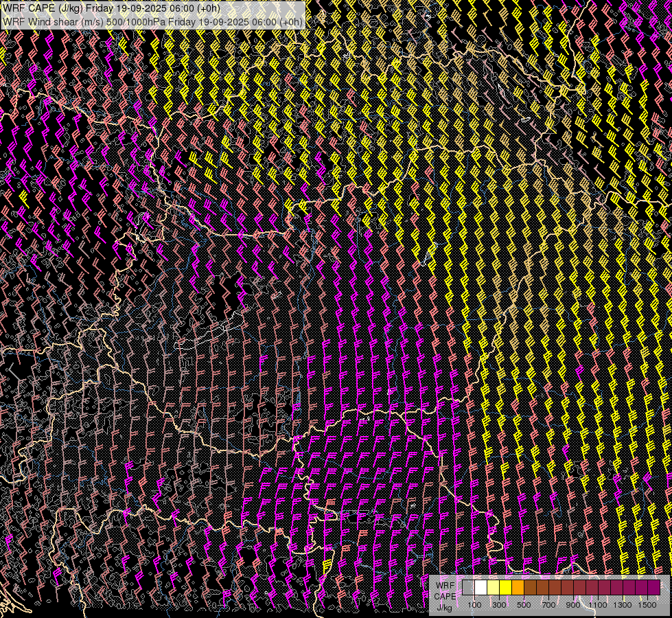Select the 700 label on CAPE scale
This screenshot has width=672, height=618.
(548, 605)
